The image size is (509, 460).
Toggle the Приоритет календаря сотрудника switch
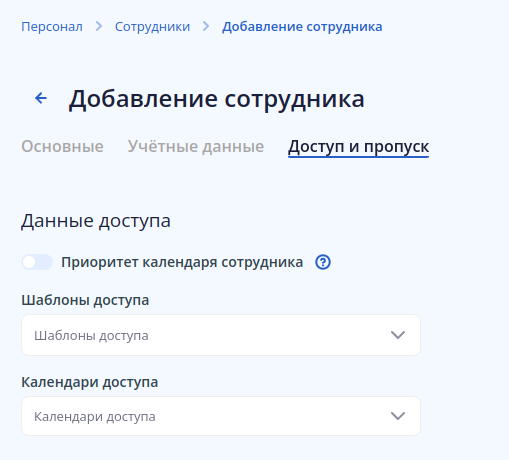coord(37,262)
